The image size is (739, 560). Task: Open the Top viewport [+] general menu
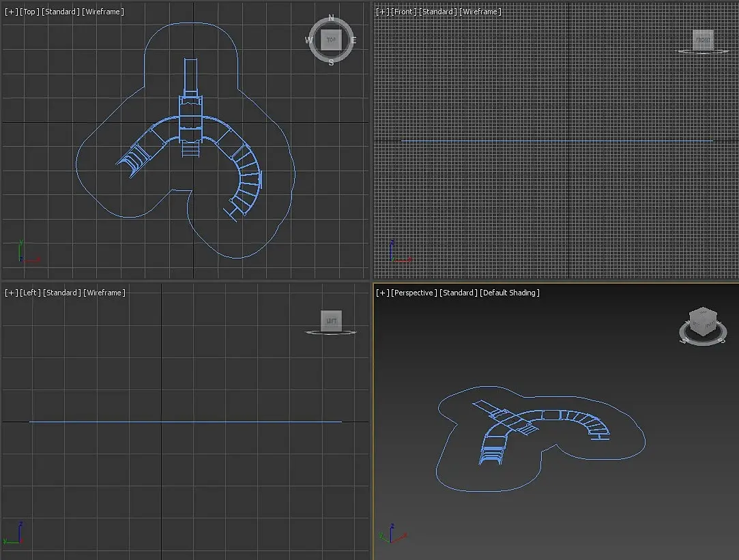(12, 12)
